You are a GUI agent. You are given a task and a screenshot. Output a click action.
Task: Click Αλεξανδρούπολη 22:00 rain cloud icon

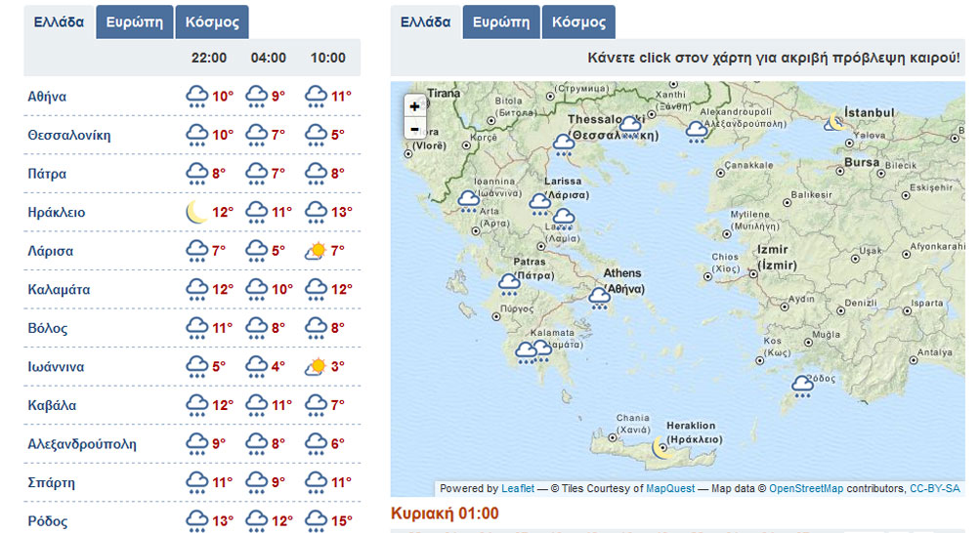pos(196,444)
